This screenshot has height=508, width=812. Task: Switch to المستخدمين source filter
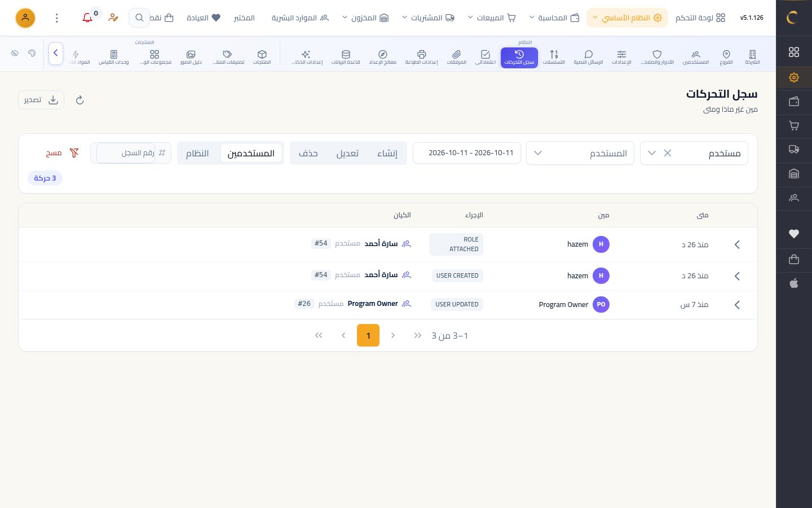[x=251, y=153]
